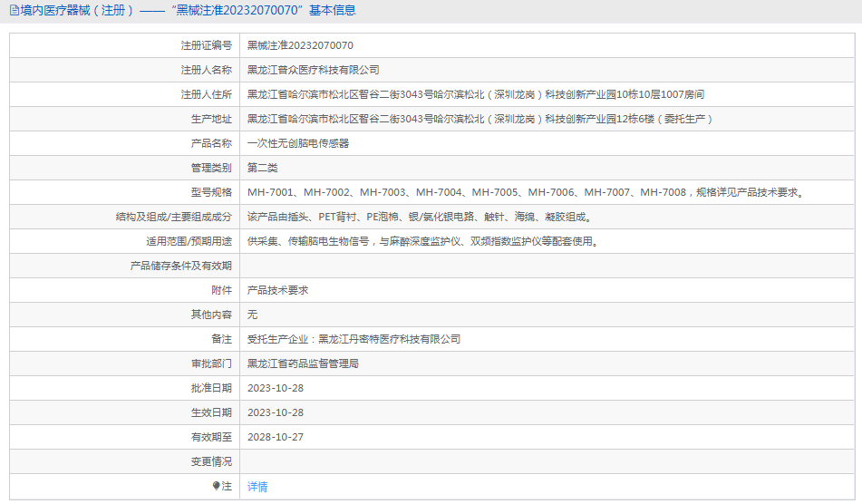The height and width of the screenshot is (504, 862).
Task: Click attachment value 产品技术要求
Action: 277,290
